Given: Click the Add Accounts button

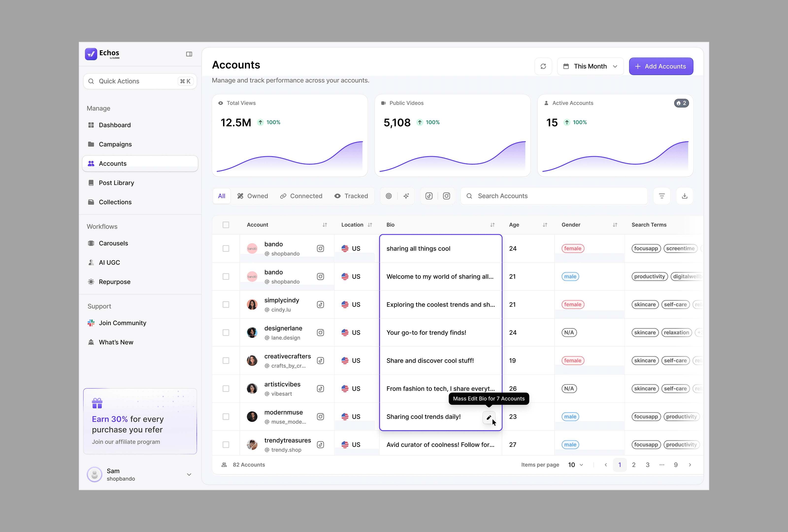Looking at the screenshot, I should pos(661,66).
